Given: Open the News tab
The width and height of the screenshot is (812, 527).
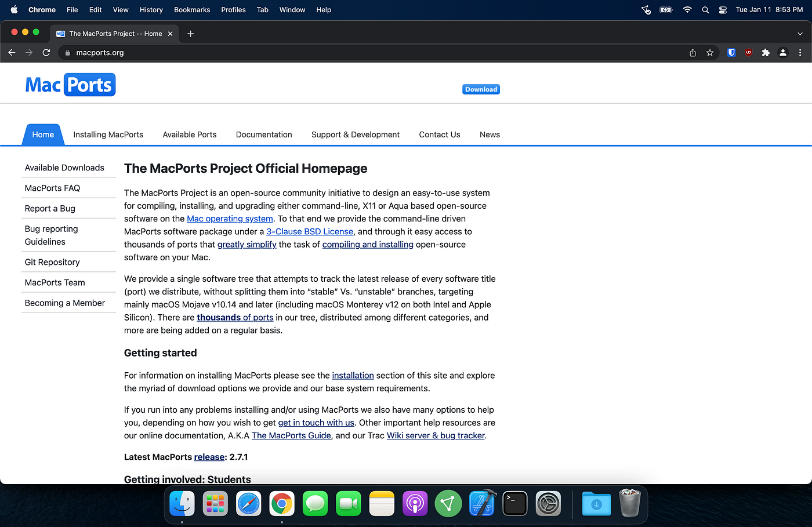Looking at the screenshot, I should pos(490,135).
